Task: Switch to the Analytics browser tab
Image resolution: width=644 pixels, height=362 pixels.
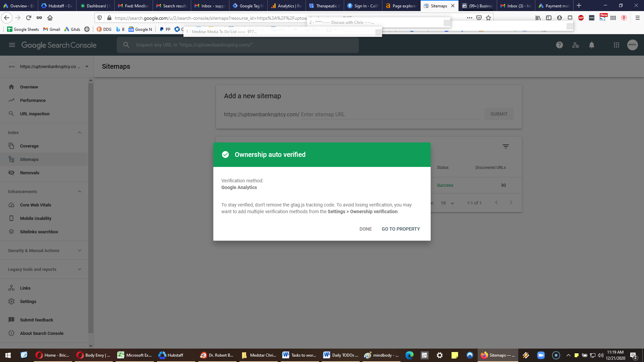Action: click(x=286, y=6)
